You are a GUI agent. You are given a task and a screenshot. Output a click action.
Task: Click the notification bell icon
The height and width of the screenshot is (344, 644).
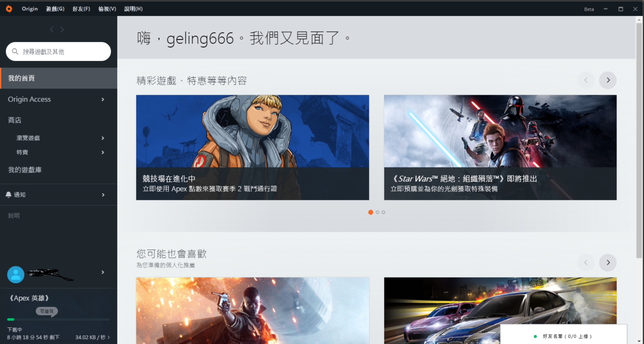click(x=8, y=194)
